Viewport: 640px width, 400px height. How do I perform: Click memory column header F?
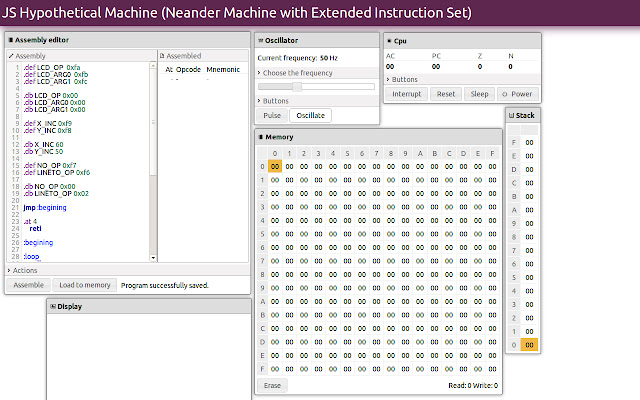tap(492, 153)
